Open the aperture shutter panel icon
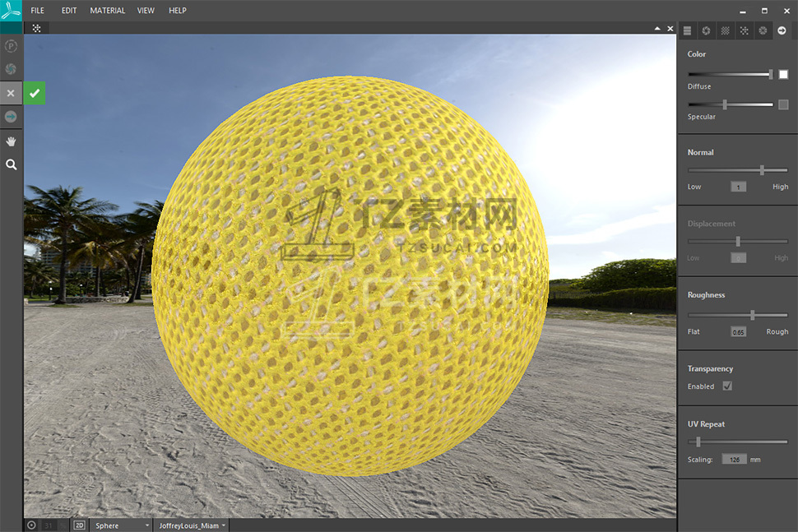Image resolution: width=798 pixels, height=532 pixels. click(x=706, y=30)
